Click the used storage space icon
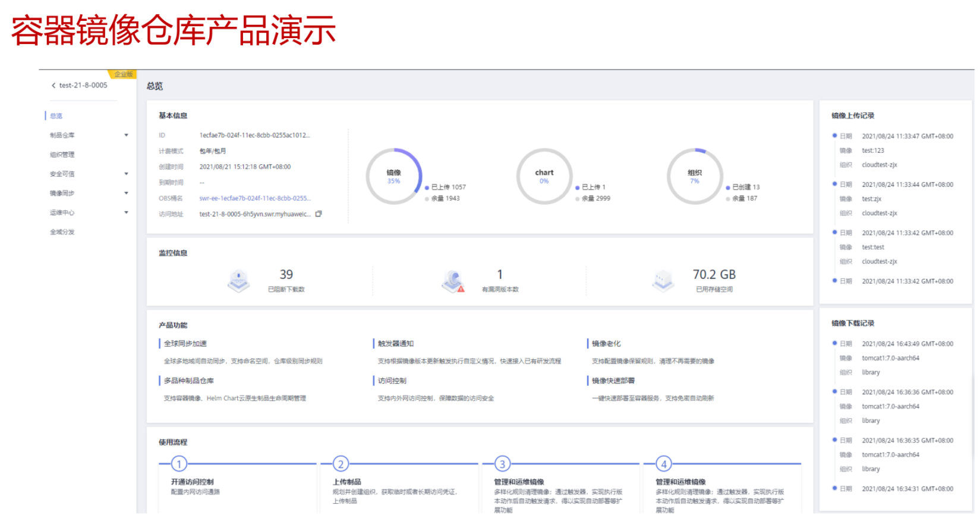 click(663, 280)
